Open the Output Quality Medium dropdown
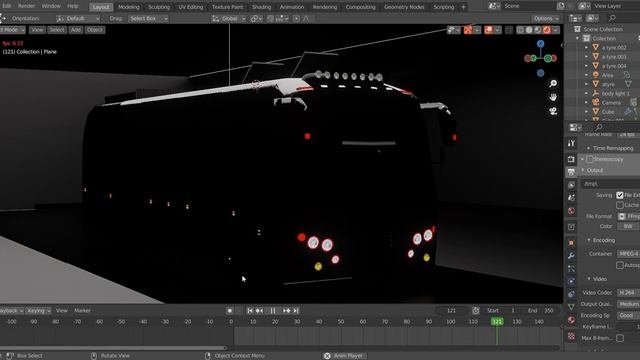This screenshot has width=640, height=360. [628, 304]
